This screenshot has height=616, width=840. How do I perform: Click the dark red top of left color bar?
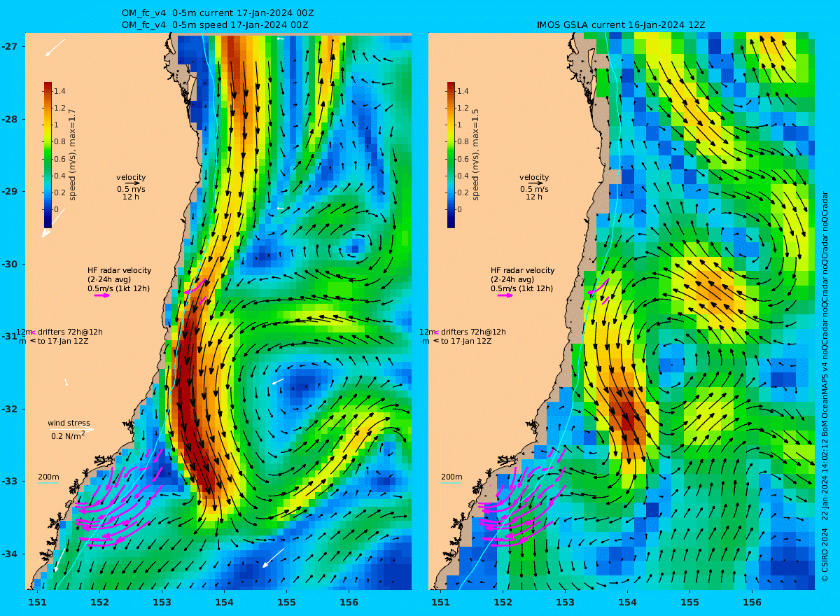point(48,85)
